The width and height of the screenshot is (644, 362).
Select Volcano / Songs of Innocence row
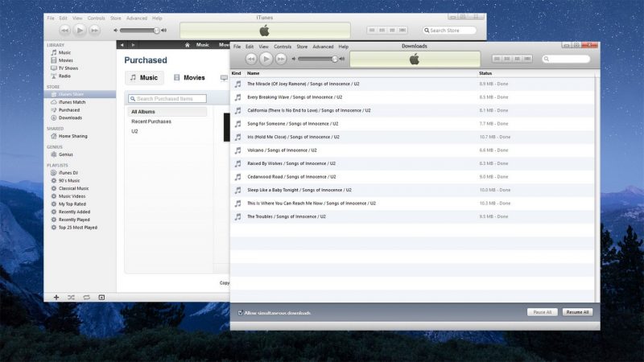(412, 150)
